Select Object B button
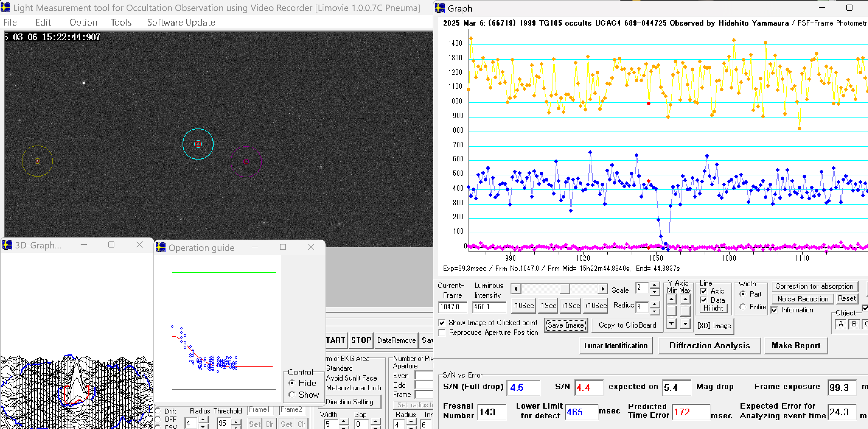 (854, 324)
